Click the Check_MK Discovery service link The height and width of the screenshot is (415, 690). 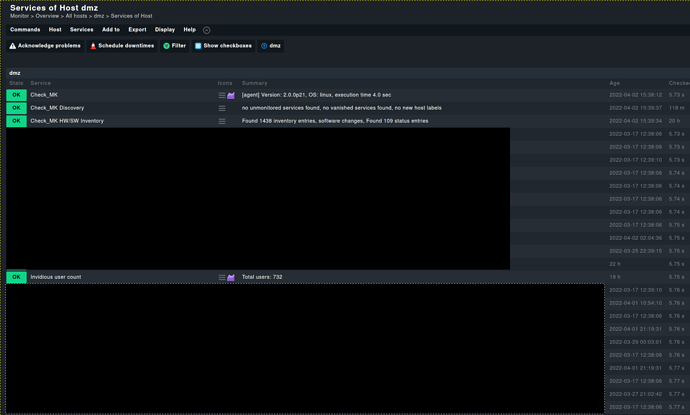57,108
